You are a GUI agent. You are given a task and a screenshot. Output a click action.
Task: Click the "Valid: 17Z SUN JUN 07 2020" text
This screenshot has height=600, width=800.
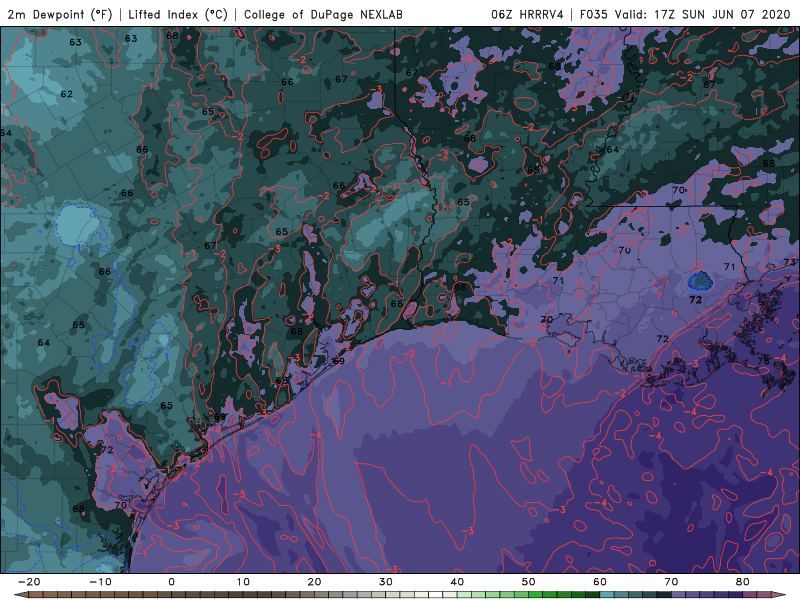click(702, 14)
